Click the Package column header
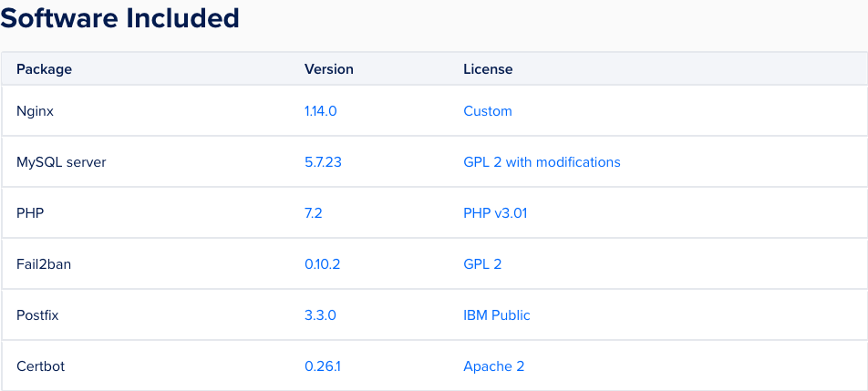 click(x=44, y=69)
